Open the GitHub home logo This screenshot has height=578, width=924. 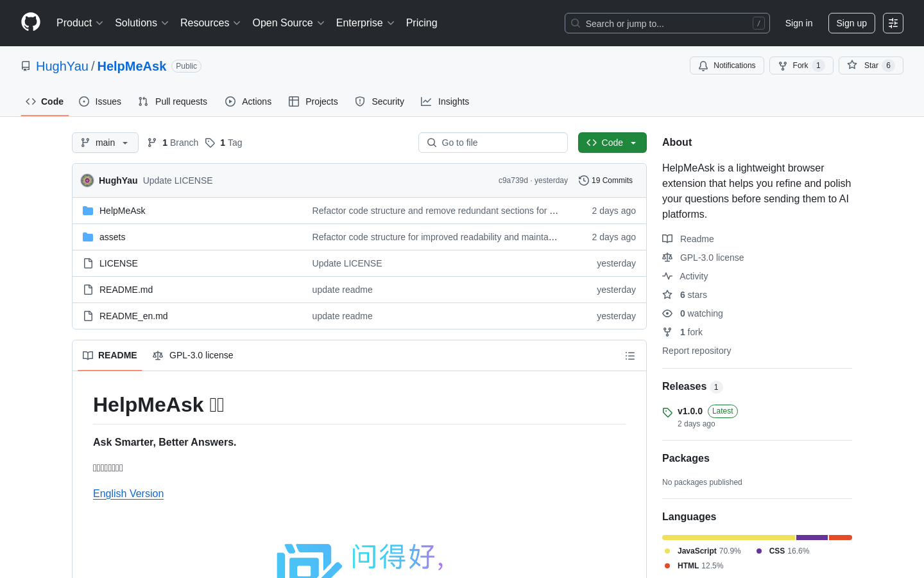(31, 22)
